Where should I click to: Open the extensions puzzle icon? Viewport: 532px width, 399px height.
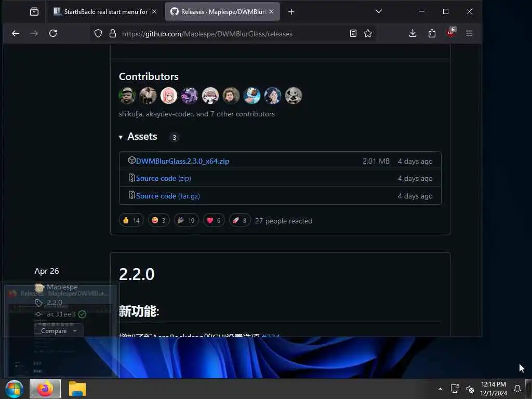(432, 33)
